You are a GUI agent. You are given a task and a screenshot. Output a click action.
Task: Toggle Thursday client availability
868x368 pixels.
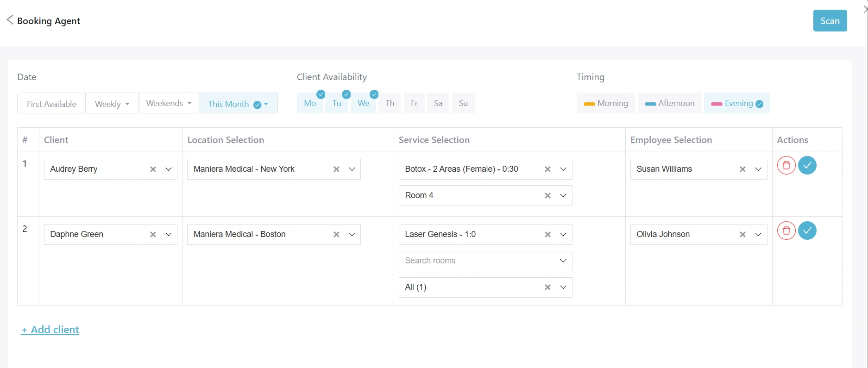pyautogui.click(x=390, y=103)
